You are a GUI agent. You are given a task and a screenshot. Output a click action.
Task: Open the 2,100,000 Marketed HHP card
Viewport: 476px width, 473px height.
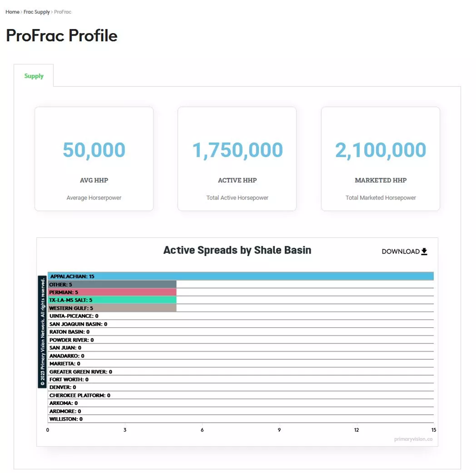(381, 159)
